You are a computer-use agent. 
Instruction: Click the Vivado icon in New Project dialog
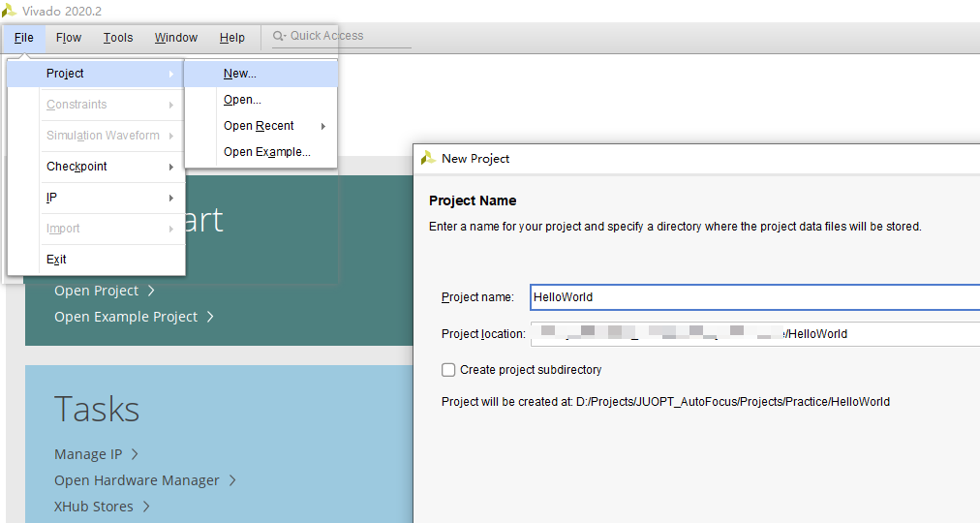(428, 158)
